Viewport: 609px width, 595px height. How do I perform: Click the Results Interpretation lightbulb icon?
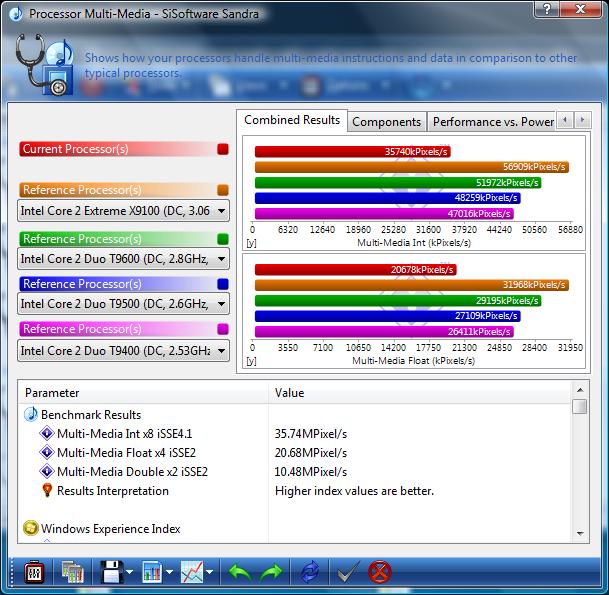(x=47, y=490)
